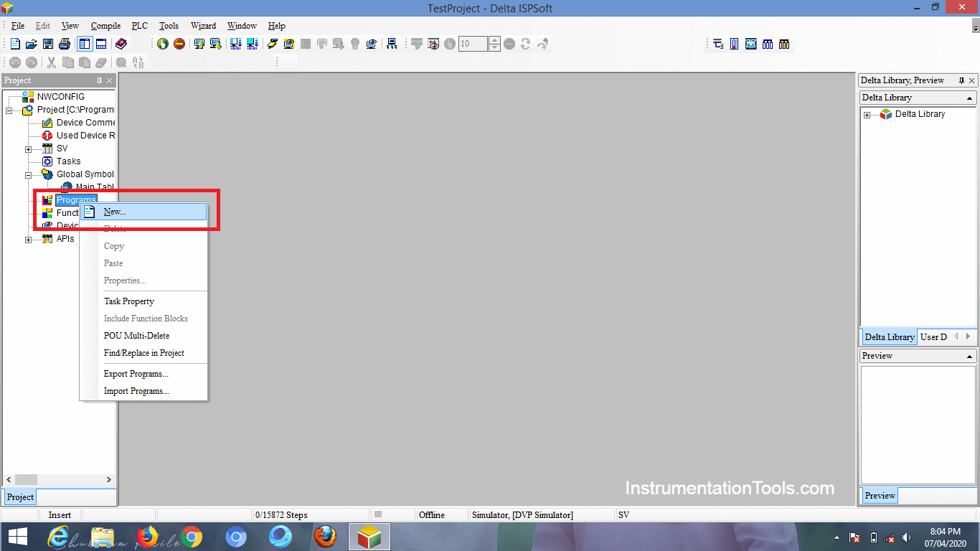
Task: Click the library tabs scroll right arrow
Action: coord(968,336)
